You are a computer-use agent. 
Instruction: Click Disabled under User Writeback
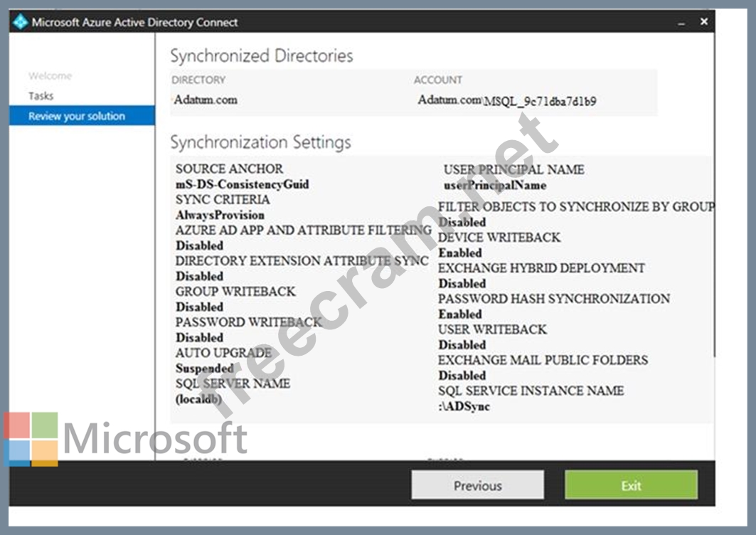(462, 345)
